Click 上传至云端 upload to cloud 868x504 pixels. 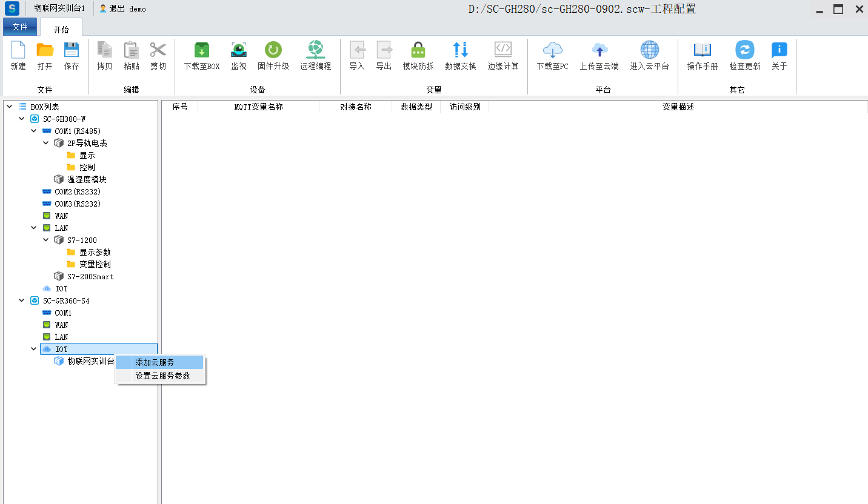tap(599, 50)
